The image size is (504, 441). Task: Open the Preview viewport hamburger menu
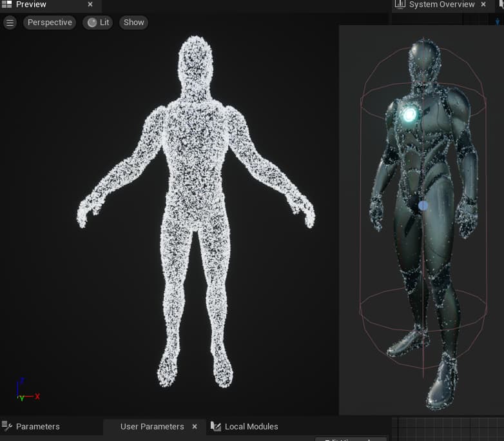pos(10,23)
